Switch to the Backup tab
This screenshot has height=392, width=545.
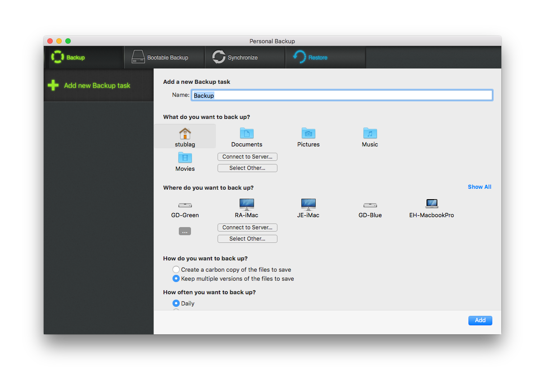pos(84,57)
